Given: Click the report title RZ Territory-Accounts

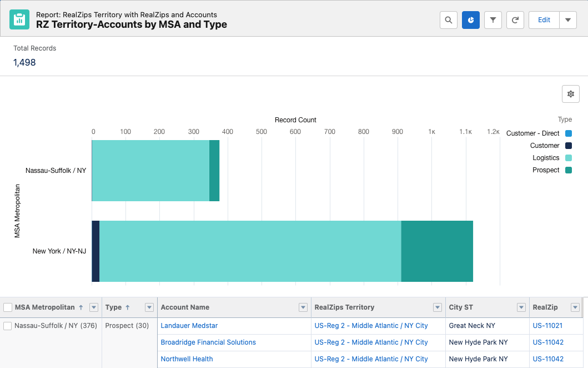Looking at the screenshot, I should point(131,24).
